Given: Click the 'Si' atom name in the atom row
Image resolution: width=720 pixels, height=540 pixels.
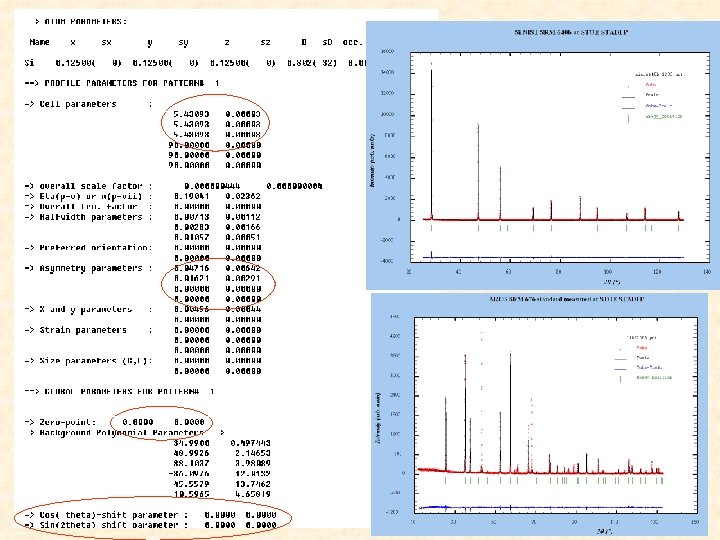Looking at the screenshot, I should (x=29, y=62).
